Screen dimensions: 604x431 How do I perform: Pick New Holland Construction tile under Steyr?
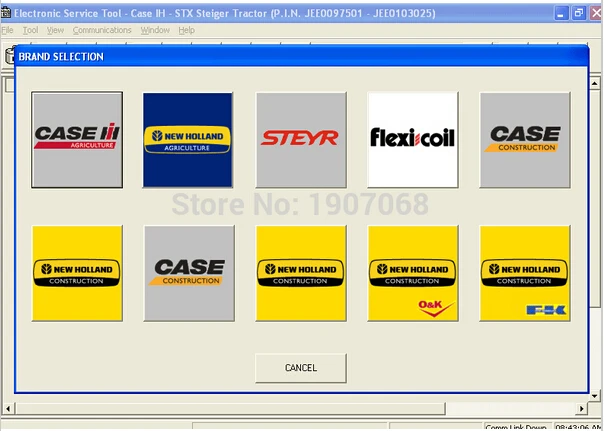click(x=301, y=273)
